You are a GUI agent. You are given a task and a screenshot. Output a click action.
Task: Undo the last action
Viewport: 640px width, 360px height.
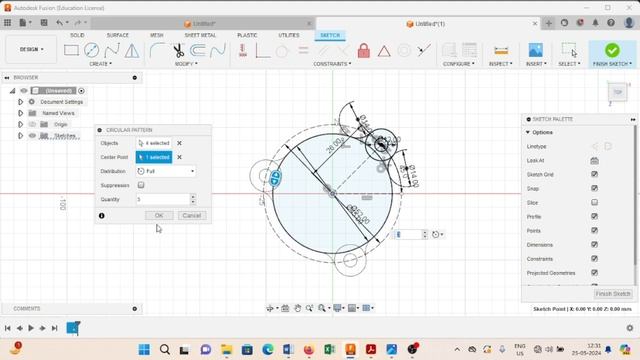(x=60, y=23)
